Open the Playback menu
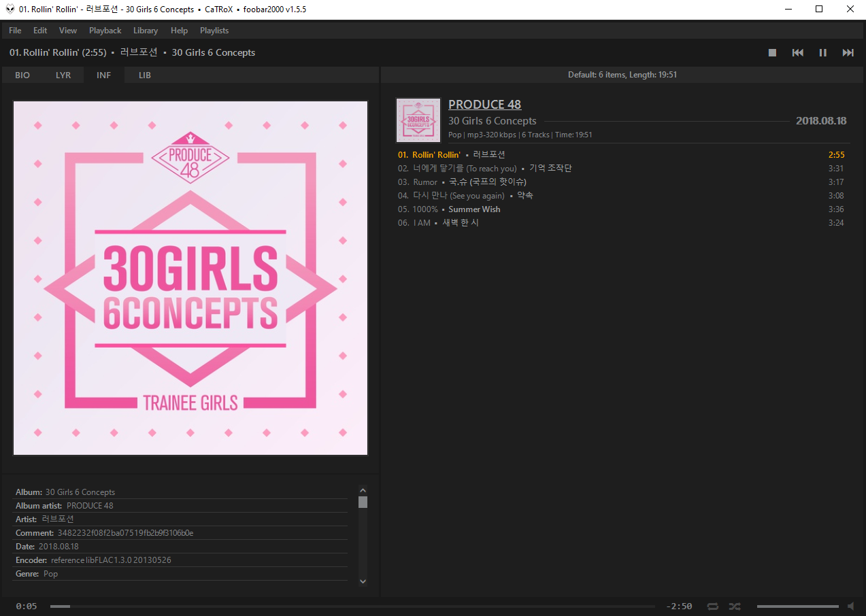 point(105,31)
